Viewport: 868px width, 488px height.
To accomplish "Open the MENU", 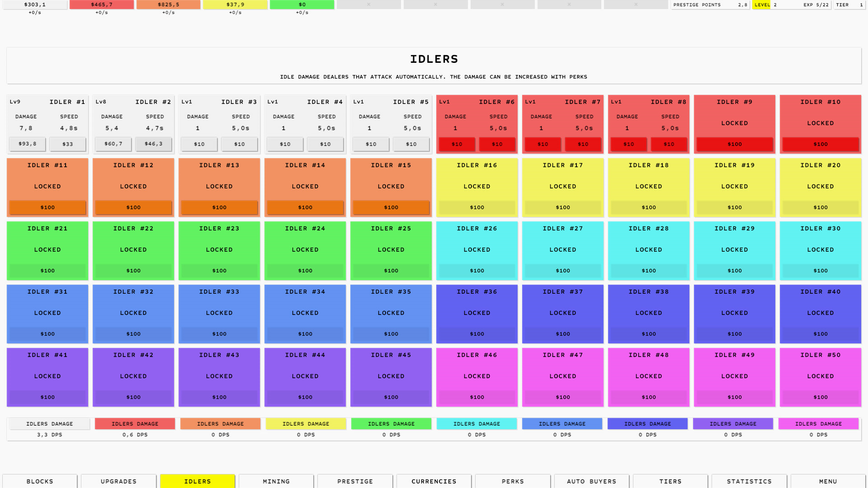I will tap(827, 481).
